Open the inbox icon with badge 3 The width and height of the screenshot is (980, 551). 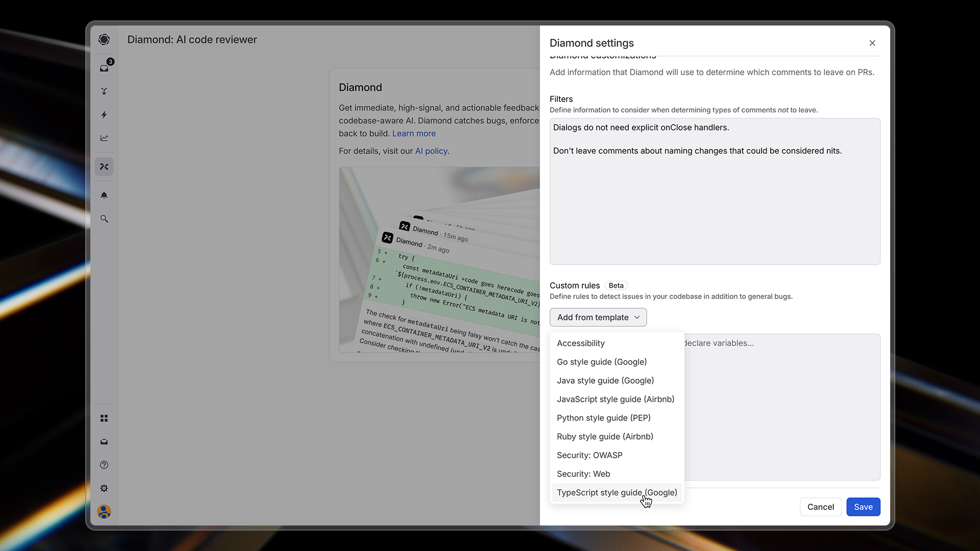[x=104, y=68]
